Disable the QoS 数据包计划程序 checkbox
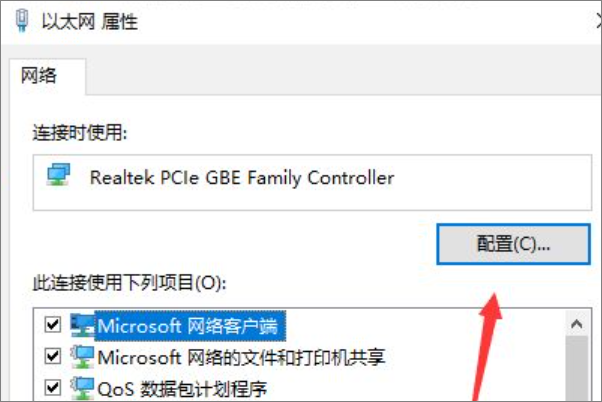Screen dimensions: 602x402 [53, 387]
